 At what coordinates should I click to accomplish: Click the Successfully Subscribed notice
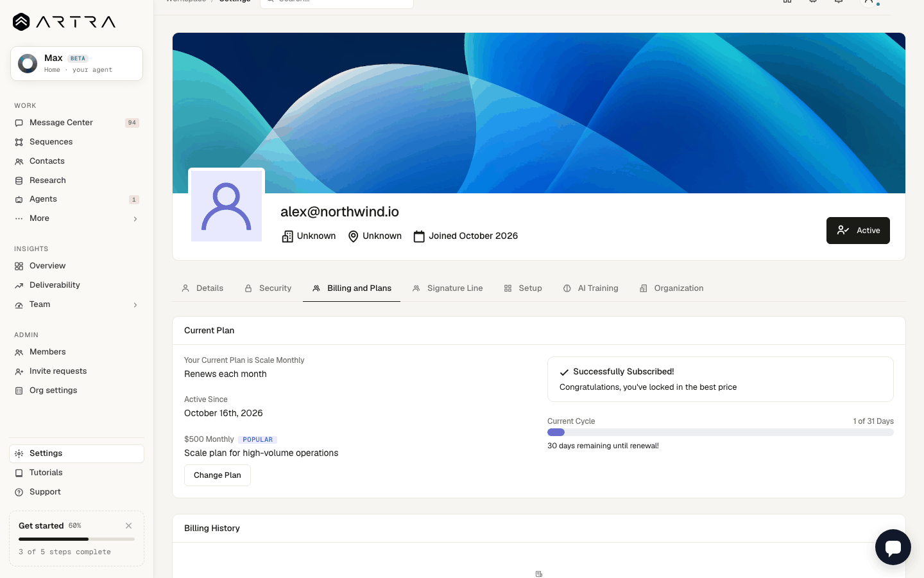click(x=721, y=380)
